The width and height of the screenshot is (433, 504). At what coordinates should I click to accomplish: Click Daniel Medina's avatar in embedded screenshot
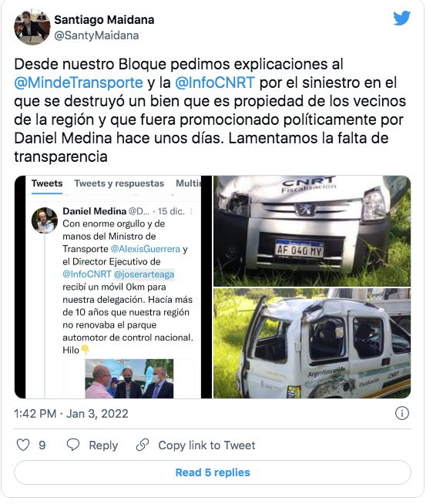[x=45, y=220]
